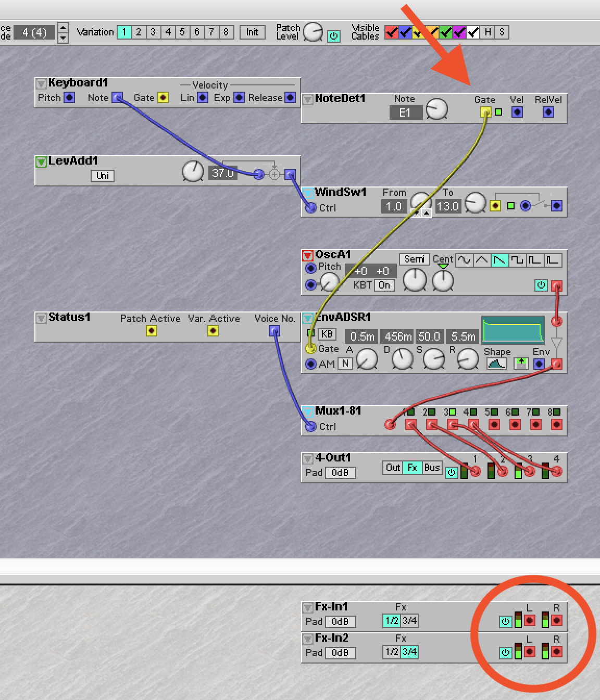600x700 pixels.
Task: Open the LevAdd1 module dropdown triangle
Action: coord(41,162)
